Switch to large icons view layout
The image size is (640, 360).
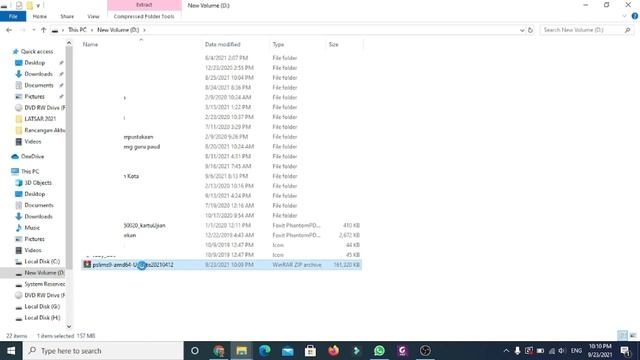[x=633, y=336]
